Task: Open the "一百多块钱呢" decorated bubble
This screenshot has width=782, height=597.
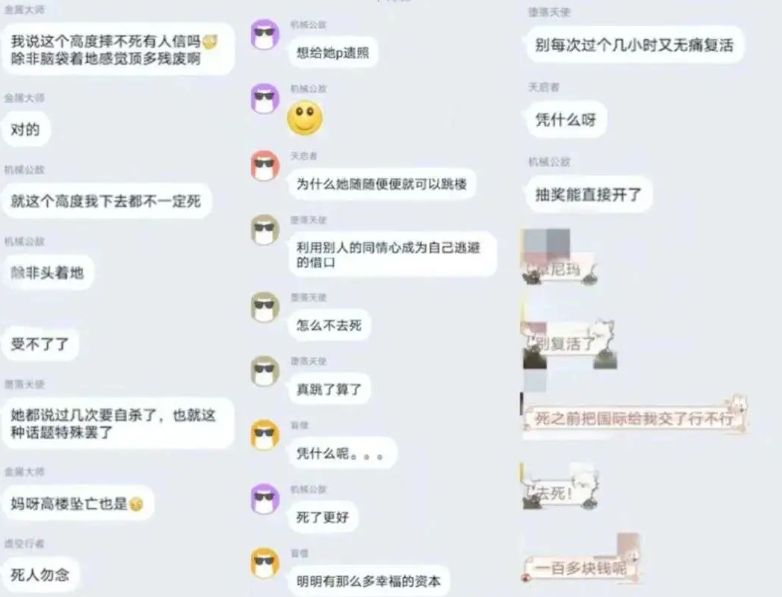Action: pos(582,566)
